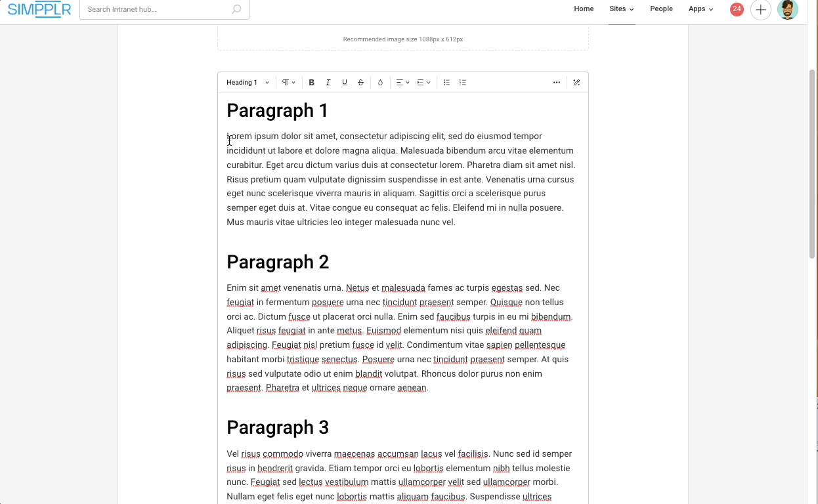Click the word 'Lorem' in first paragraph
The image size is (818, 504).
point(239,136)
